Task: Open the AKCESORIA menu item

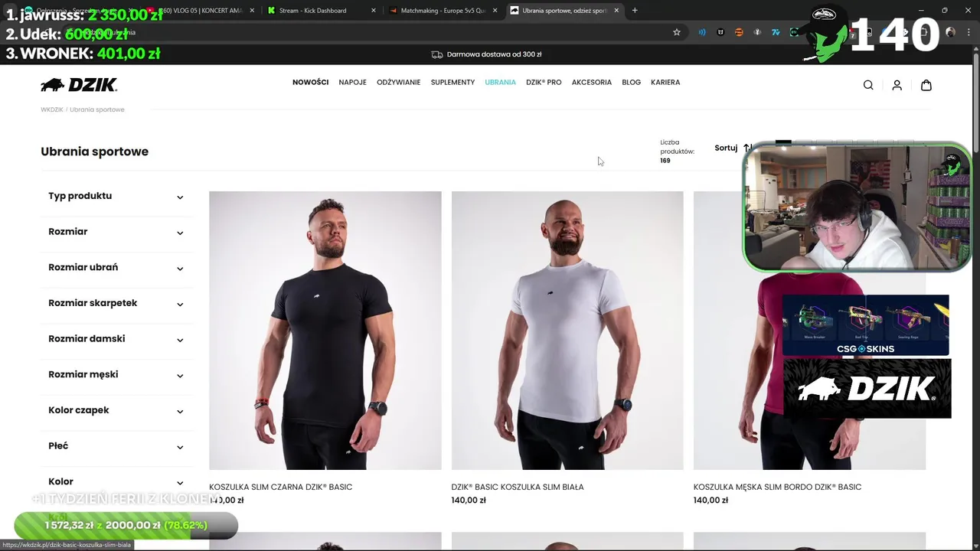Action: pyautogui.click(x=591, y=82)
